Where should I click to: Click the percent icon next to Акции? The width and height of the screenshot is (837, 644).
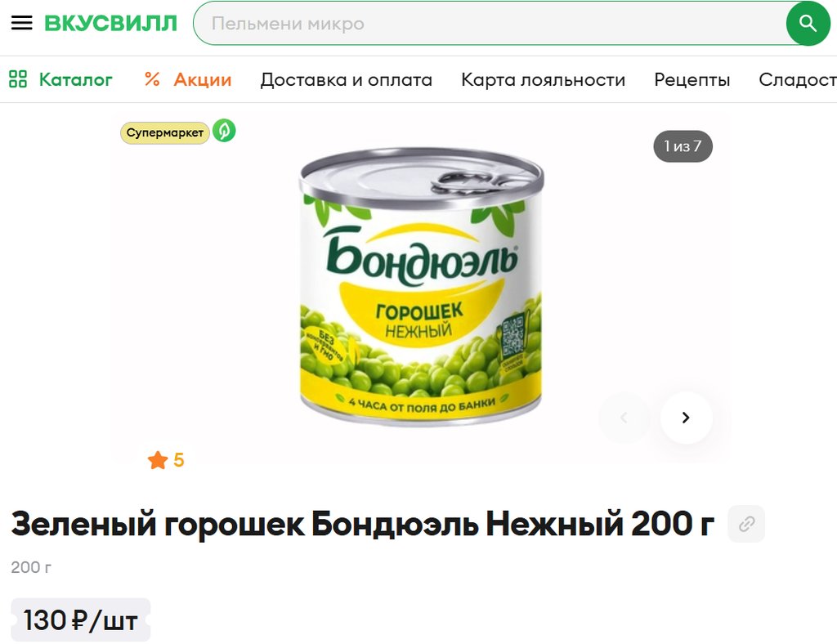(x=152, y=79)
